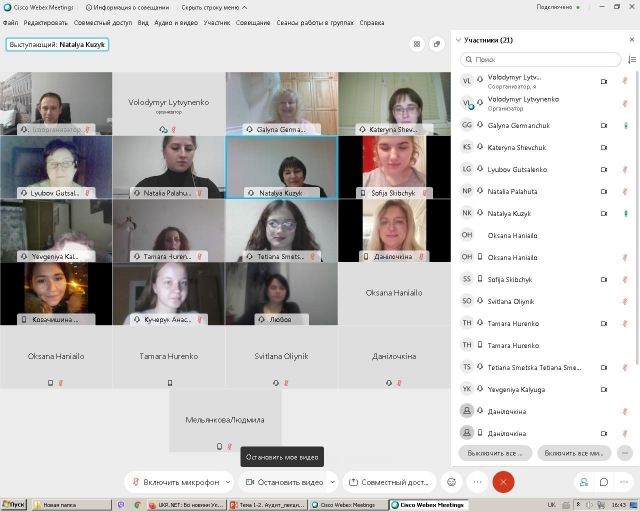Click camera icon for Sofija Skibchyk
The image size is (640, 512).
604,280
